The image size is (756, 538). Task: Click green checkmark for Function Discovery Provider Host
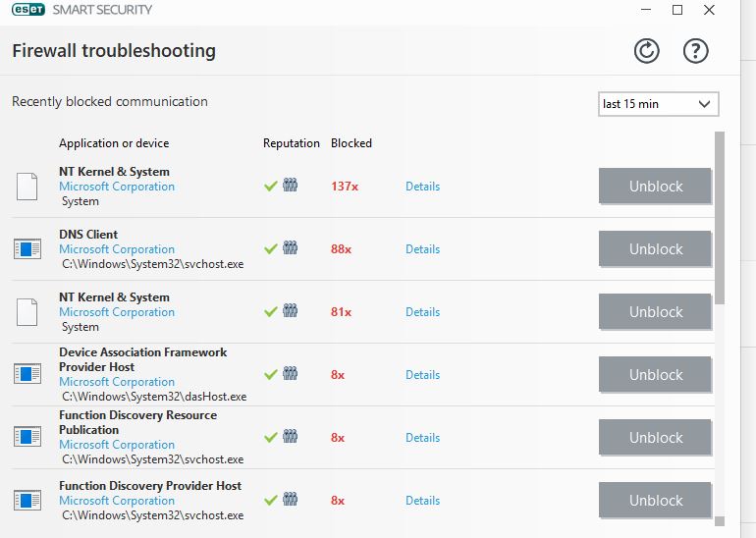[x=270, y=501]
